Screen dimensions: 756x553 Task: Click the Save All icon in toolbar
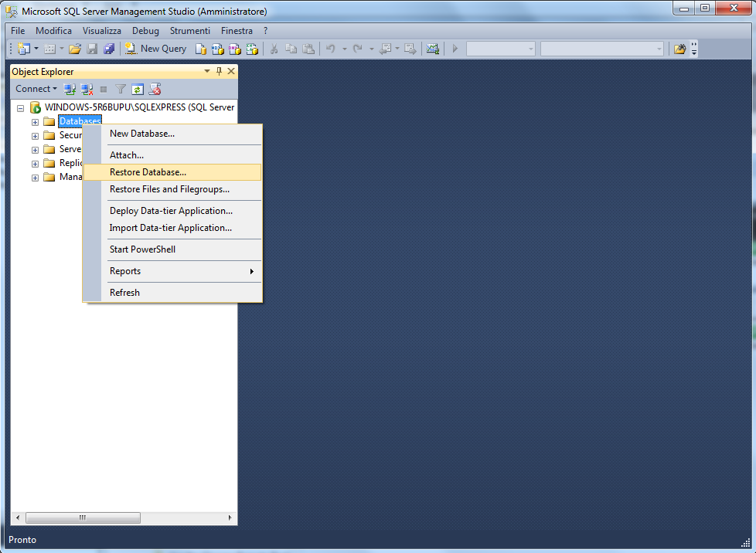[x=110, y=49]
